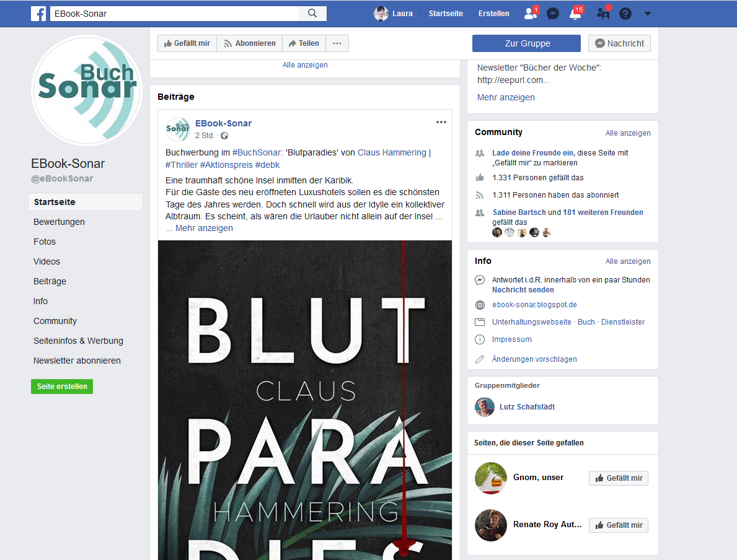Viewport: 737px width, 560px height.
Task: Open the Messenger icon in top bar
Action: click(x=553, y=14)
